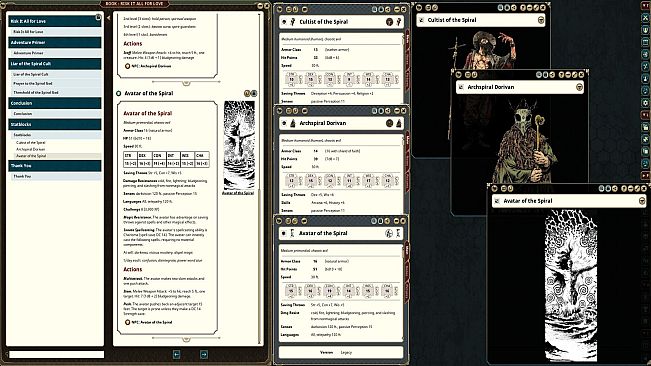Click edit pencil icon on Archspiral image window
The height and width of the screenshot is (366, 651).
coord(574,75)
